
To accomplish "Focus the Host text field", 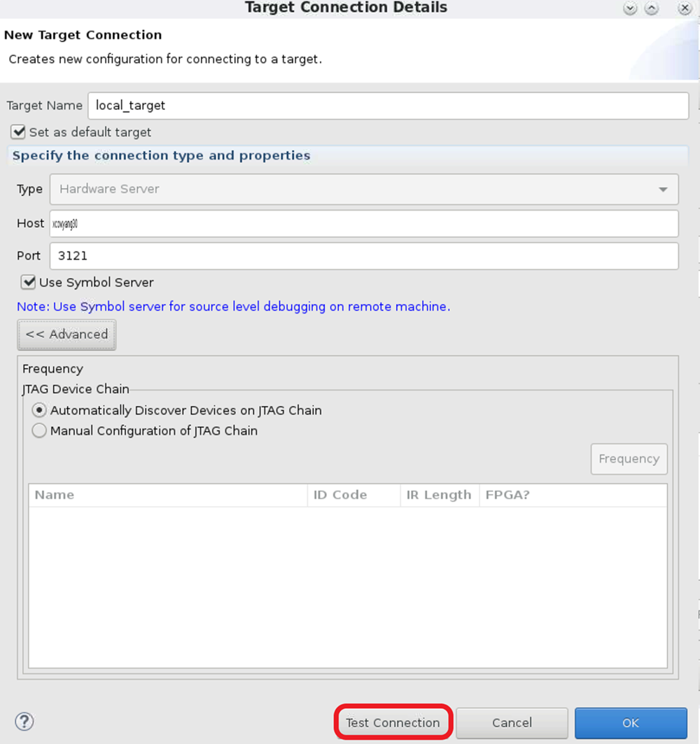I will (364, 223).
